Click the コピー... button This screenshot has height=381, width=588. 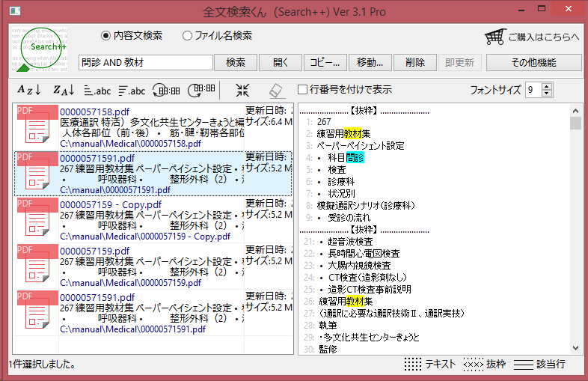pos(324,62)
